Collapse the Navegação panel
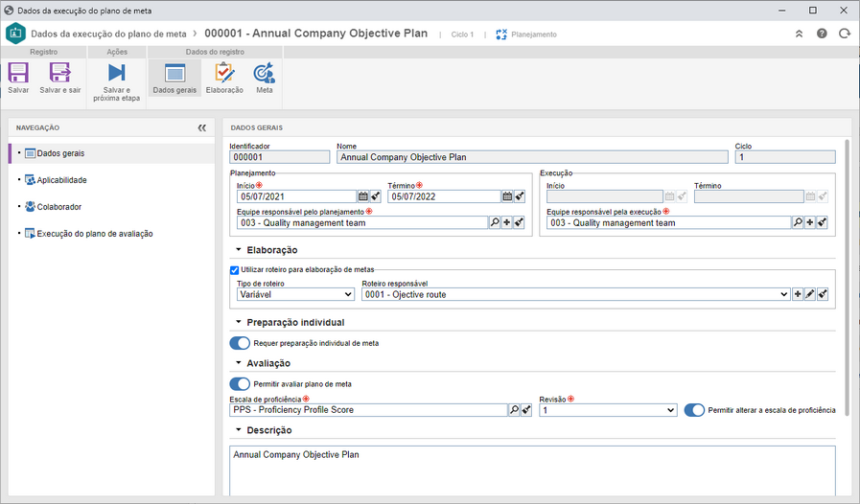Image resolution: width=860 pixels, height=504 pixels. 202,127
